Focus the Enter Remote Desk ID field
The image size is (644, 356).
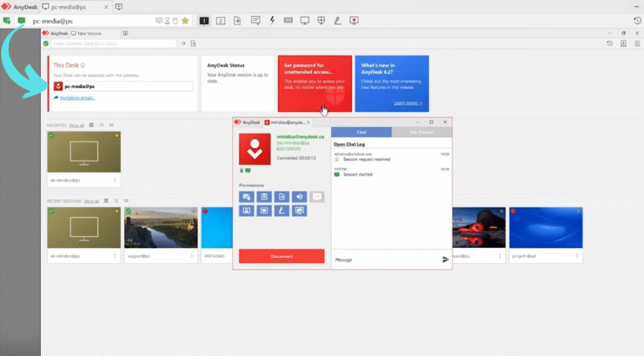pos(113,43)
